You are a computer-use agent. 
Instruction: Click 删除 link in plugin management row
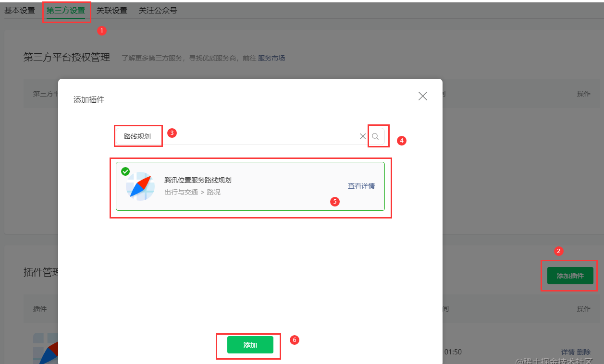(584, 352)
